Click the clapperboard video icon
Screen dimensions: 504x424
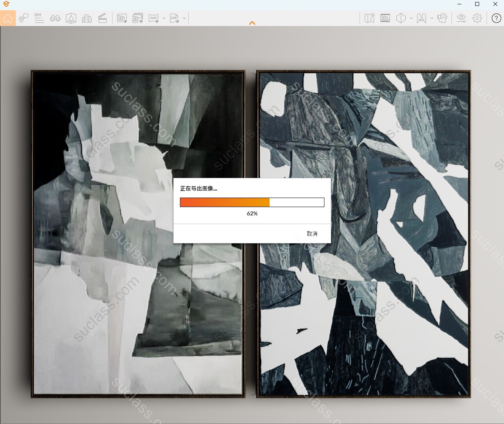103,18
